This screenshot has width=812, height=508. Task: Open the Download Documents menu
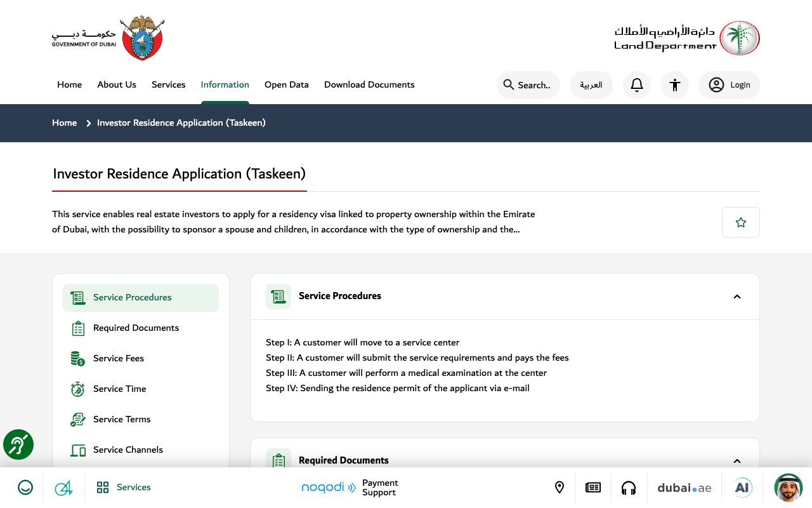coord(369,85)
